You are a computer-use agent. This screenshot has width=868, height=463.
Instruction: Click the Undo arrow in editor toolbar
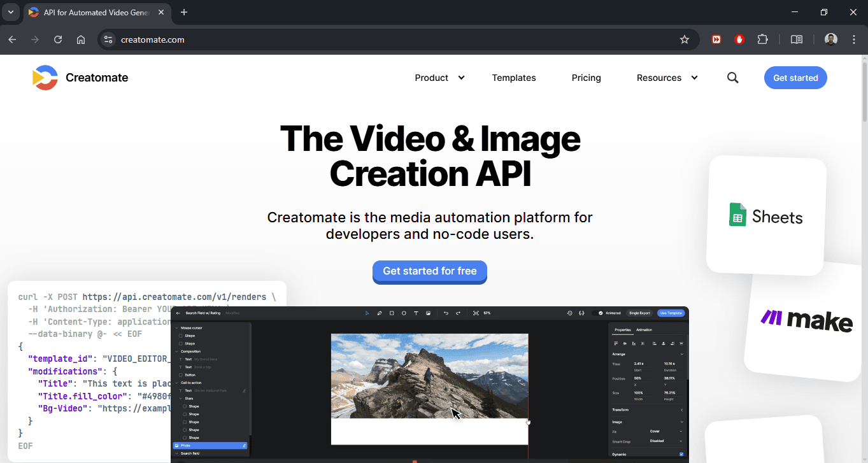click(446, 313)
